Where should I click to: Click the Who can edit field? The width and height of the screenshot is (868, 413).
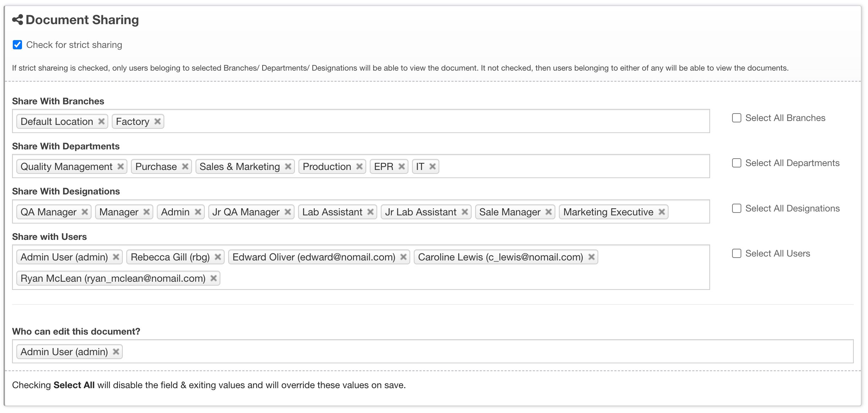[x=461, y=352]
